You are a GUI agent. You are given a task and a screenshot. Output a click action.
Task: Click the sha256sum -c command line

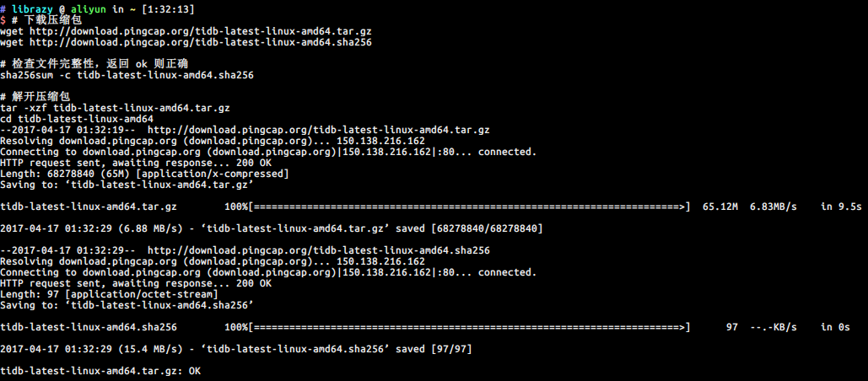[x=127, y=75]
